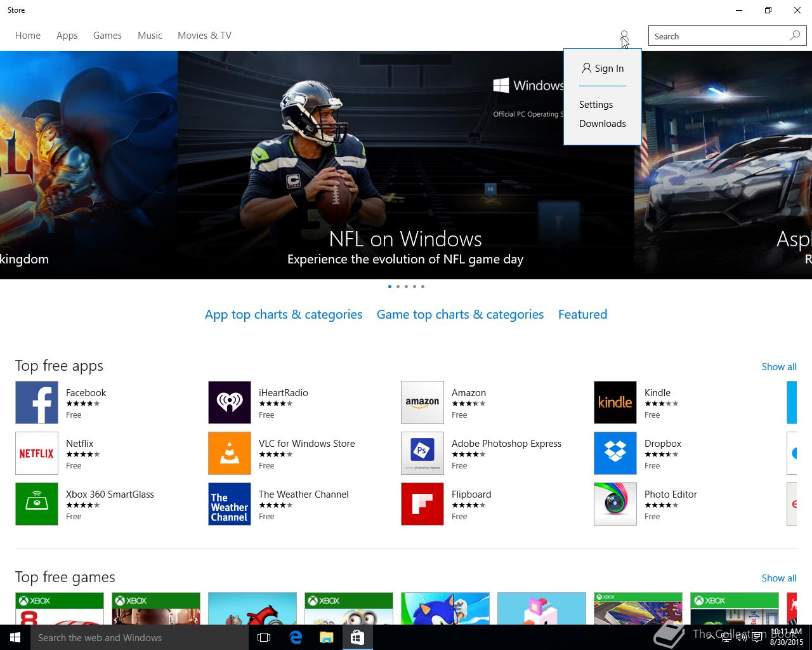Open App top charts & categories

(284, 315)
